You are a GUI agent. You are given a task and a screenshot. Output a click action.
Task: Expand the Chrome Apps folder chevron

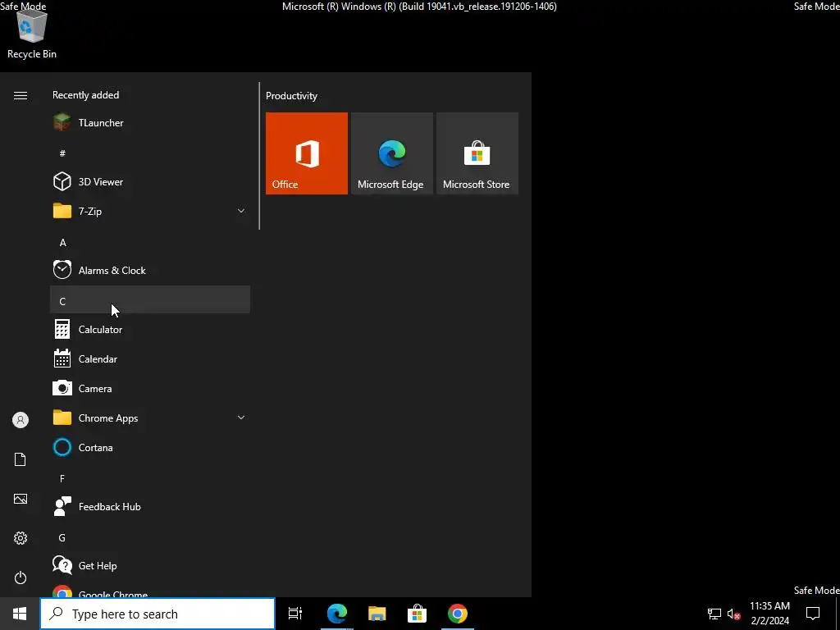pyautogui.click(x=241, y=418)
